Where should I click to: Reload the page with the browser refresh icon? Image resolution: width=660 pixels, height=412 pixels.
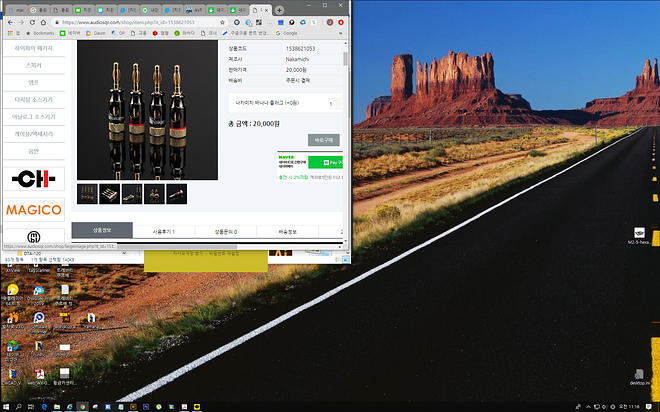point(32,21)
